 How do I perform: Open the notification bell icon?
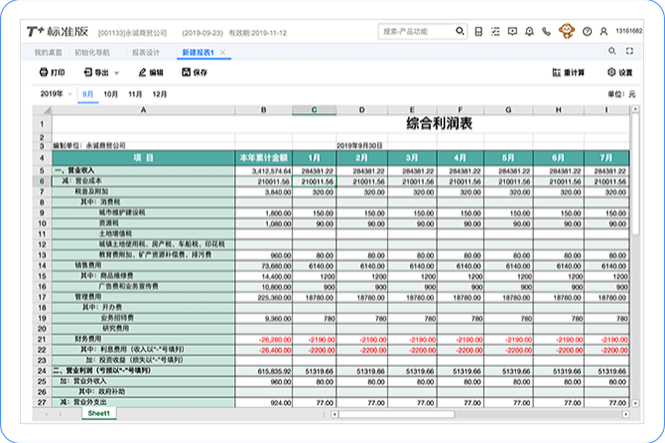[x=529, y=31]
